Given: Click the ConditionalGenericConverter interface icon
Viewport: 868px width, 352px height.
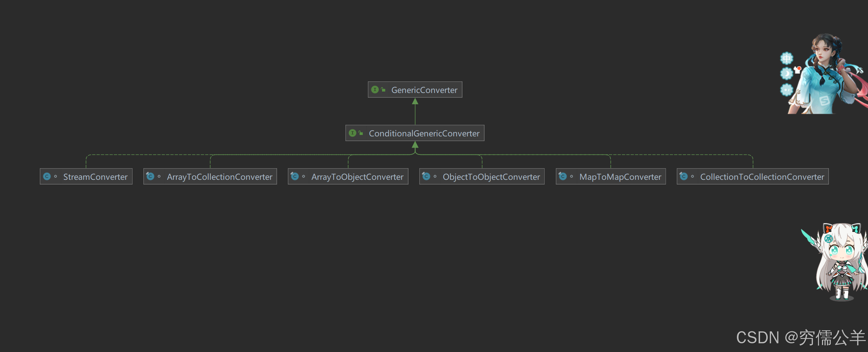Looking at the screenshot, I should (x=353, y=133).
